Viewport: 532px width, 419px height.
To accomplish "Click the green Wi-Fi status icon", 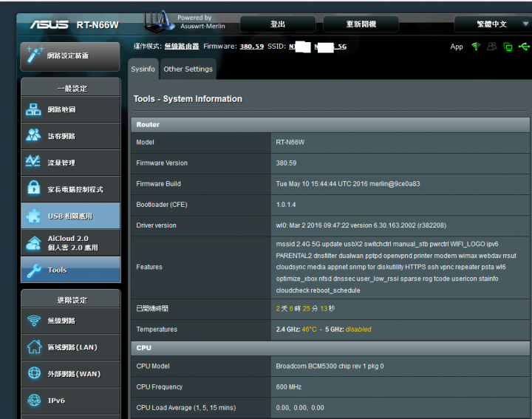I will pyautogui.click(x=476, y=47).
